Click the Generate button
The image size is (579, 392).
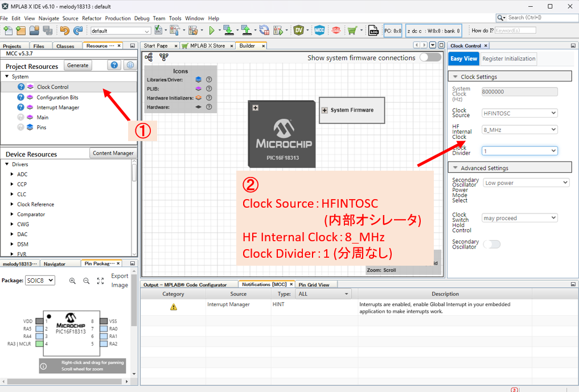point(78,65)
